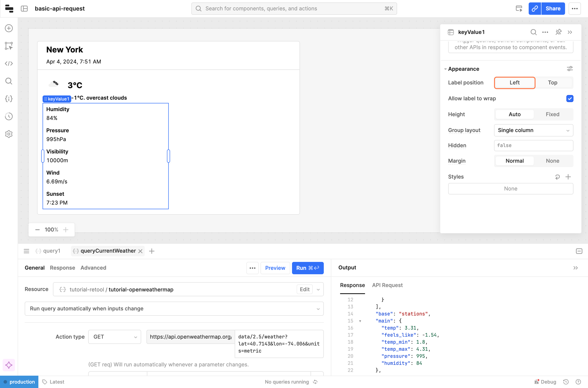Open the Advanced query tab
Viewport: 588px width, 388px height.
(x=93, y=268)
